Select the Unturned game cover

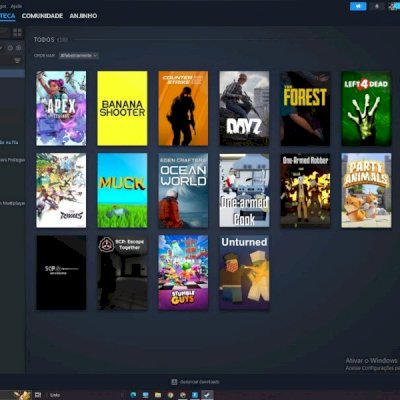pyautogui.click(x=244, y=273)
